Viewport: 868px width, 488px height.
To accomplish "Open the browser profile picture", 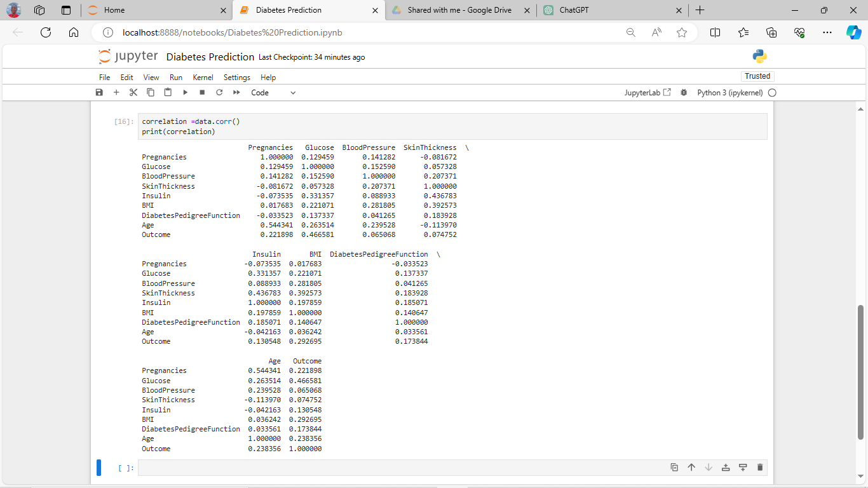I will click(x=13, y=10).
